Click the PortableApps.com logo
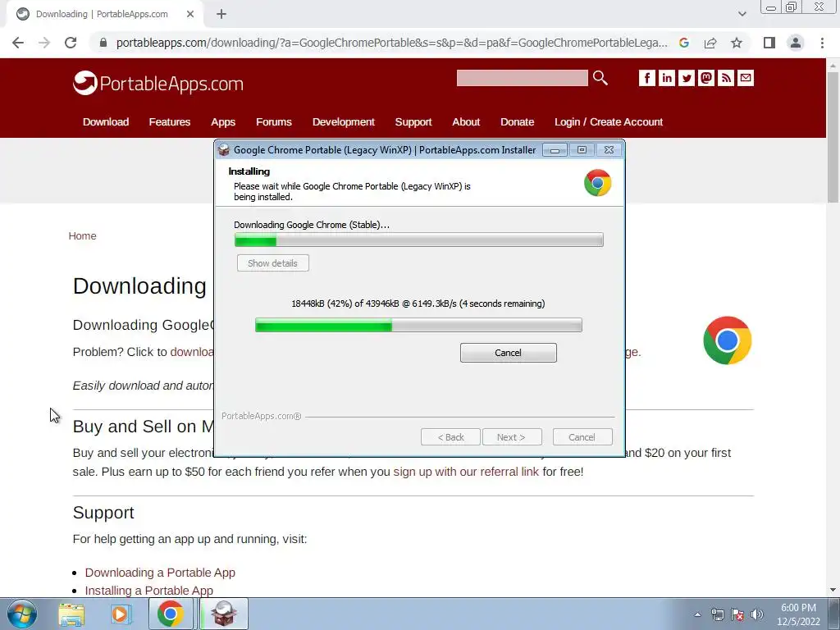The width and height of the screenshot is (840, 630). coord(158,83)
